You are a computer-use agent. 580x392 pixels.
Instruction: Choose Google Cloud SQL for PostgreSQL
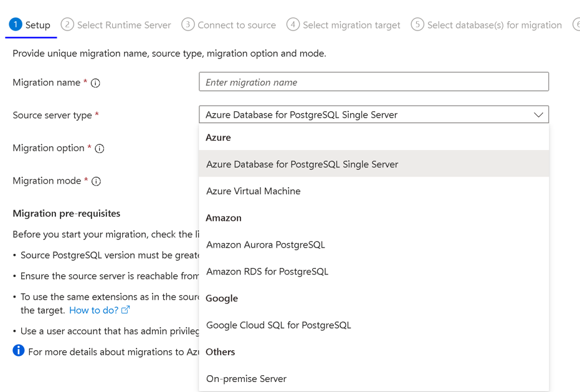coord(278,325)
